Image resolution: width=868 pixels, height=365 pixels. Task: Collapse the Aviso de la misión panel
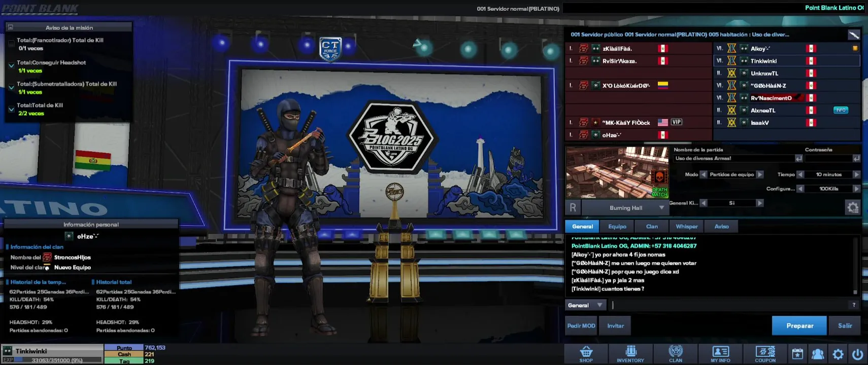10,27
